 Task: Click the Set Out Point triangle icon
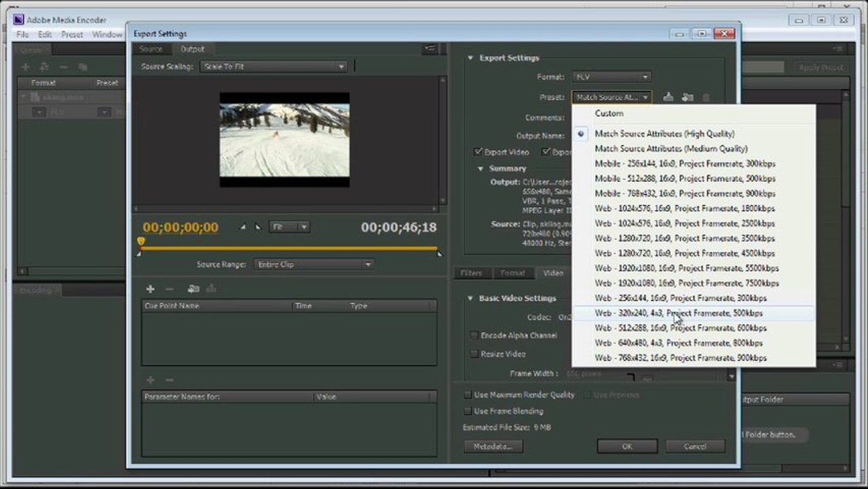coord(257,227)
